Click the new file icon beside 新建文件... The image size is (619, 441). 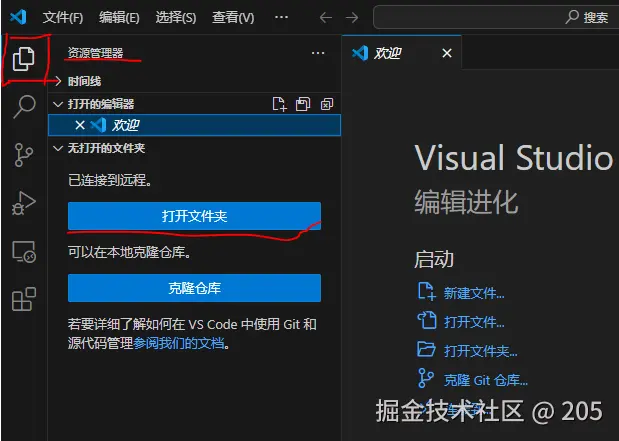pyautogui.click(x=426, y=292)
